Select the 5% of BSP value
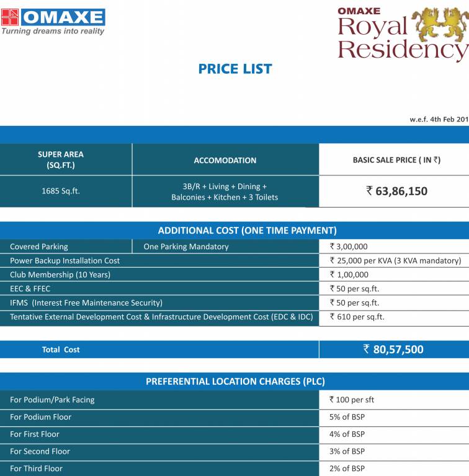Screen dimensions: 469x476 coord(347,417)
